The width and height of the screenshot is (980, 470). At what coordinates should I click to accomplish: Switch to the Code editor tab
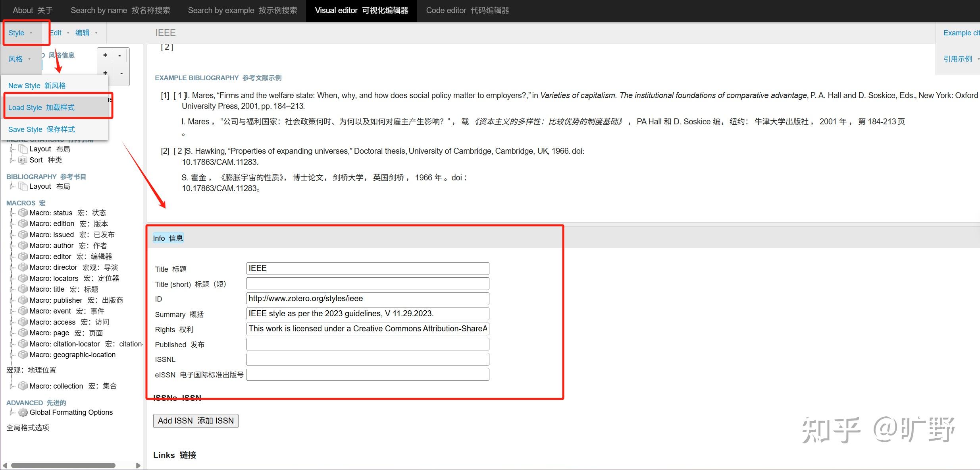pyautogui.click(x=467, y=10)
